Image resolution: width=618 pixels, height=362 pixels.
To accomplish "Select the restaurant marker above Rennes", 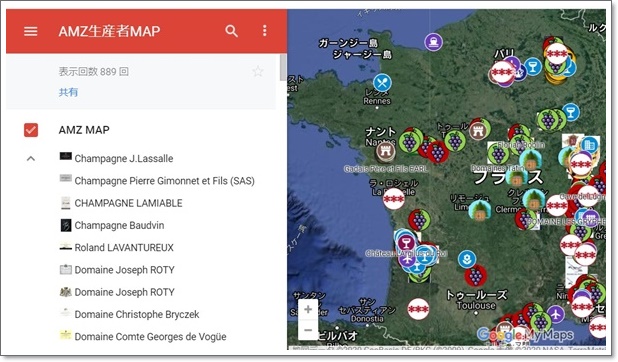I will click(382, 83).
